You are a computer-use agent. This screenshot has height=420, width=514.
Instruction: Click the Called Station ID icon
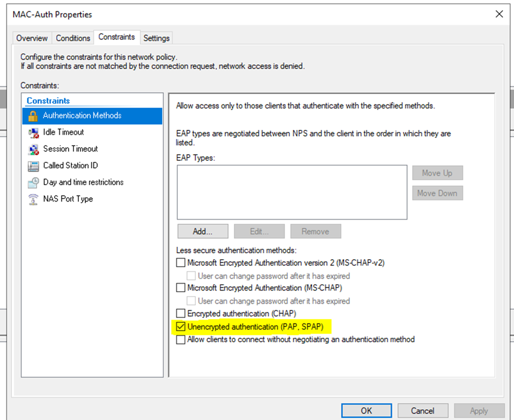[33, 166]
